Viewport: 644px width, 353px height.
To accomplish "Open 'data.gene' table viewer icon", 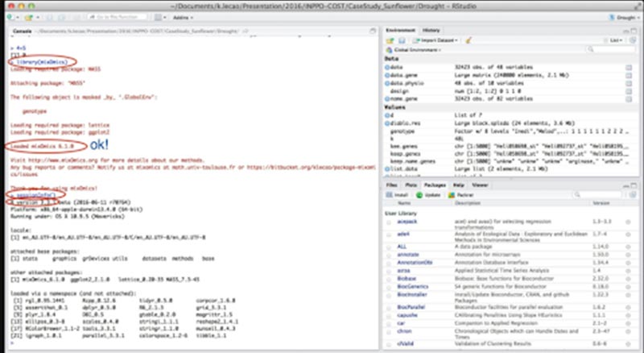I will [629, 76].
